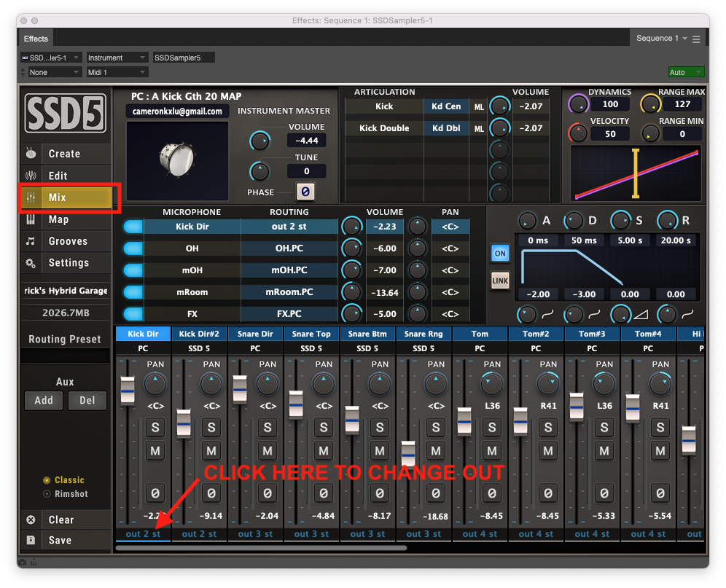Toggle the ON button in the envelope section

click(x=500, y=253)
